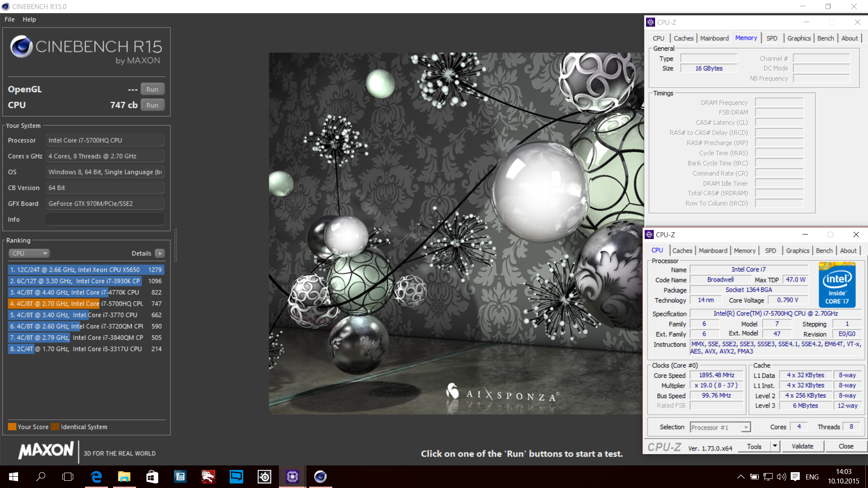Click the Core Speed 1895.48 MHz value
This screenshot has height=488, width=868.
coord(717,375)
